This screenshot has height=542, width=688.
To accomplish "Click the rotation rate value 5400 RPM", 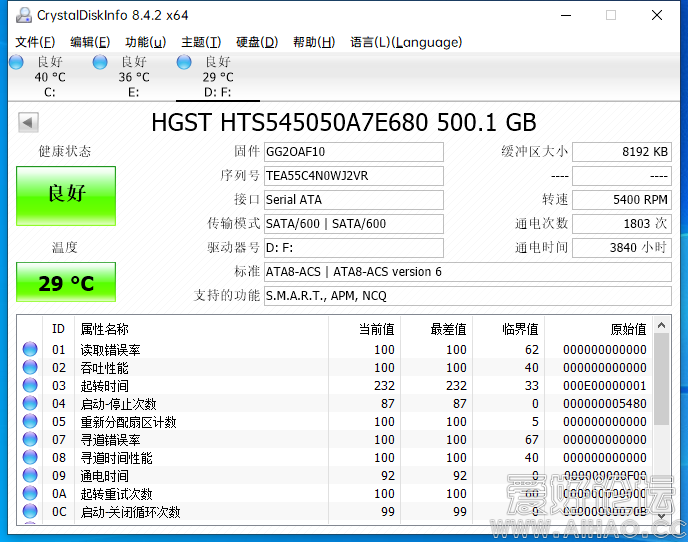I will click(622, 200).
